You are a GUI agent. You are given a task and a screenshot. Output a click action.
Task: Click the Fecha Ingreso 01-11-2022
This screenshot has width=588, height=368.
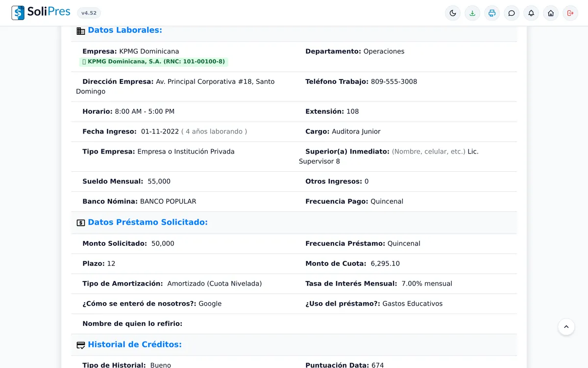click(160, 131)
